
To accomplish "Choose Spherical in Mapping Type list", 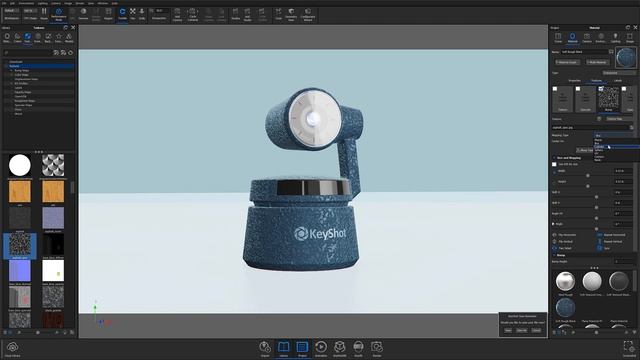I will [x=616, y=150].
